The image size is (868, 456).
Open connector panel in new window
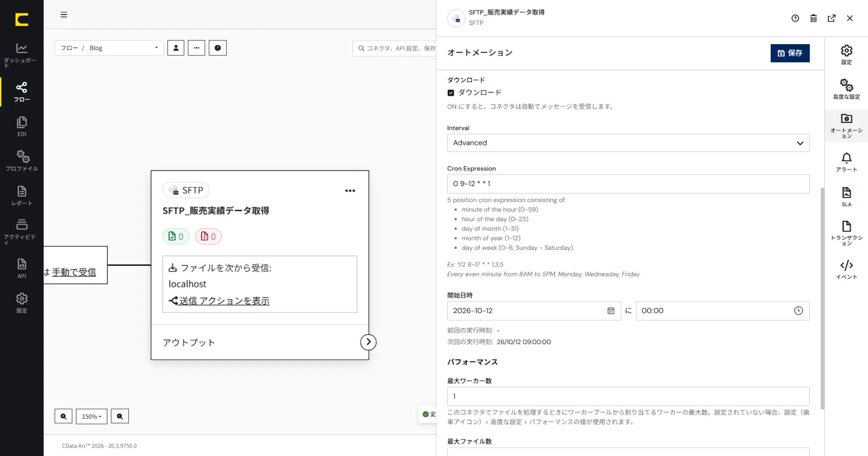tap(831, 18)
